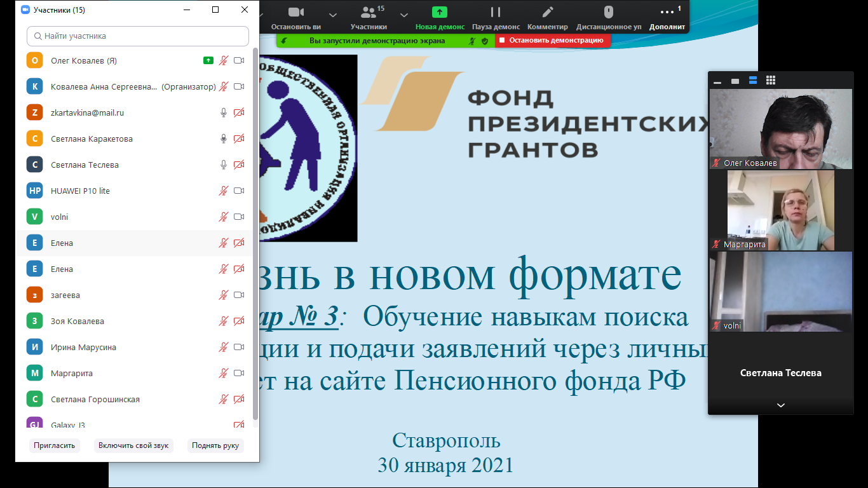Screen dimensions: 868x488
Task: Click the camera icon in загеева row
Action: [x=239, y=295]
